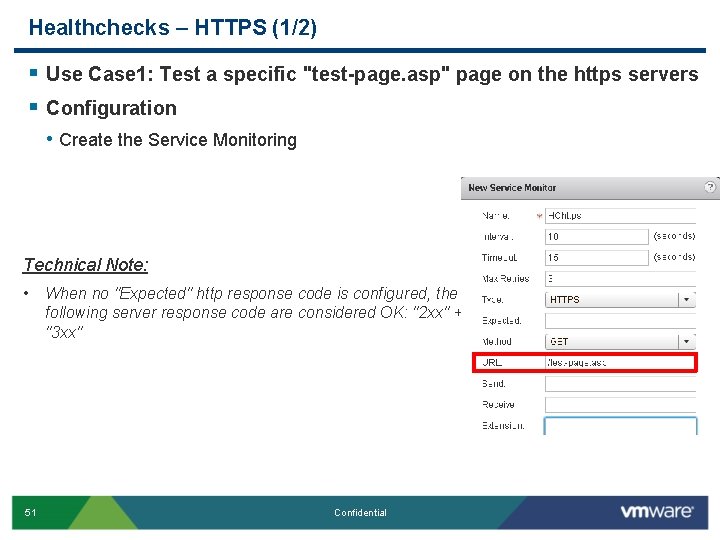Click the New Service Monitor title bar
This screenshot has height=540, width=720.
click(590, 188)
